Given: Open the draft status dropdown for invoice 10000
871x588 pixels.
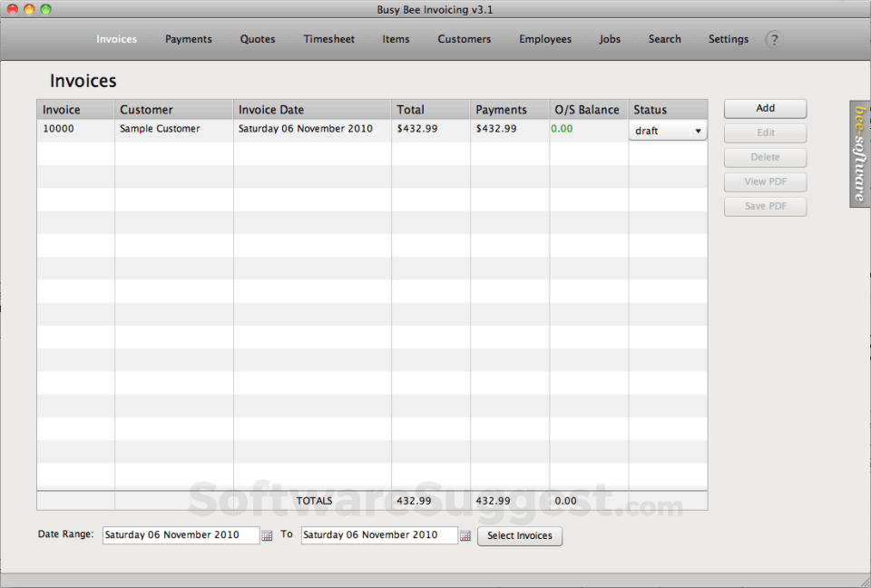Looking at the screenshot, I should pos(667,131).
